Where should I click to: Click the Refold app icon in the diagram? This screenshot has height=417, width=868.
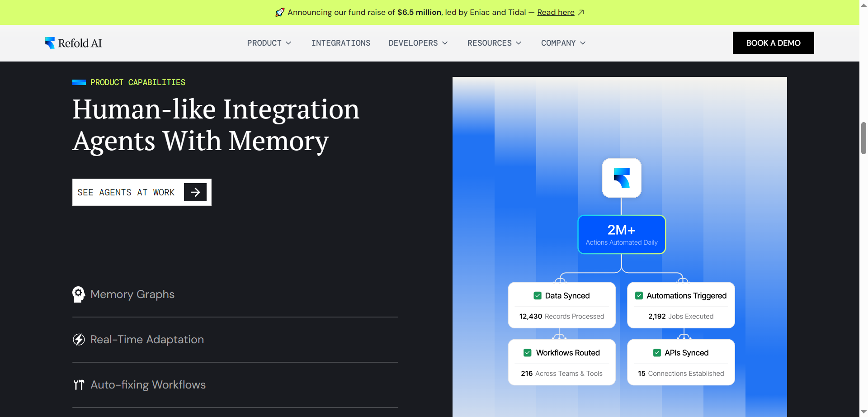pyautogui.click(x=621, y=178)
